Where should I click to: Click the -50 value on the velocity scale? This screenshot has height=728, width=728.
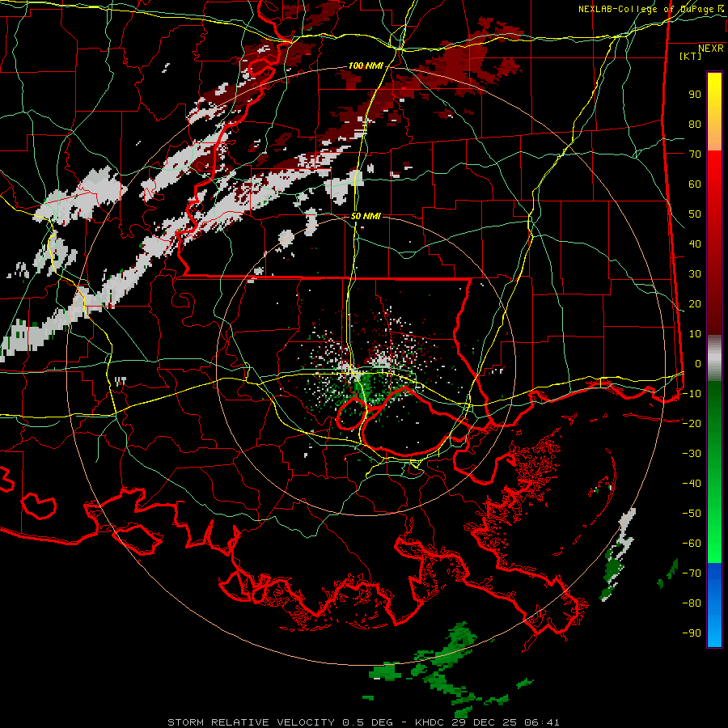692,514
